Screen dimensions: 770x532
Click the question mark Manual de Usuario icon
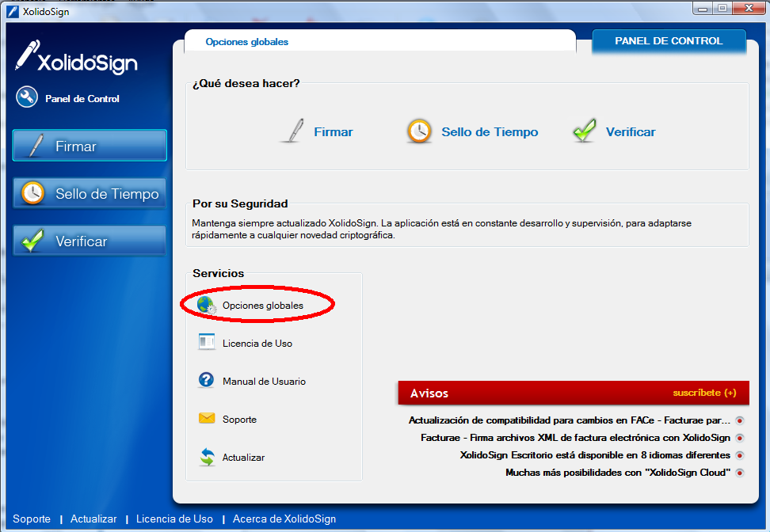click(206, 380)
